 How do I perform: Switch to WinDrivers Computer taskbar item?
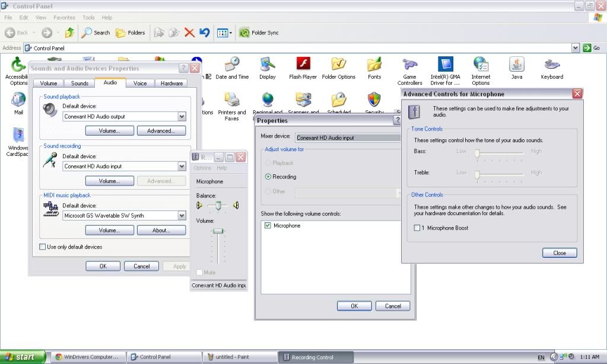pyautogui.click(x=88, y=357)
